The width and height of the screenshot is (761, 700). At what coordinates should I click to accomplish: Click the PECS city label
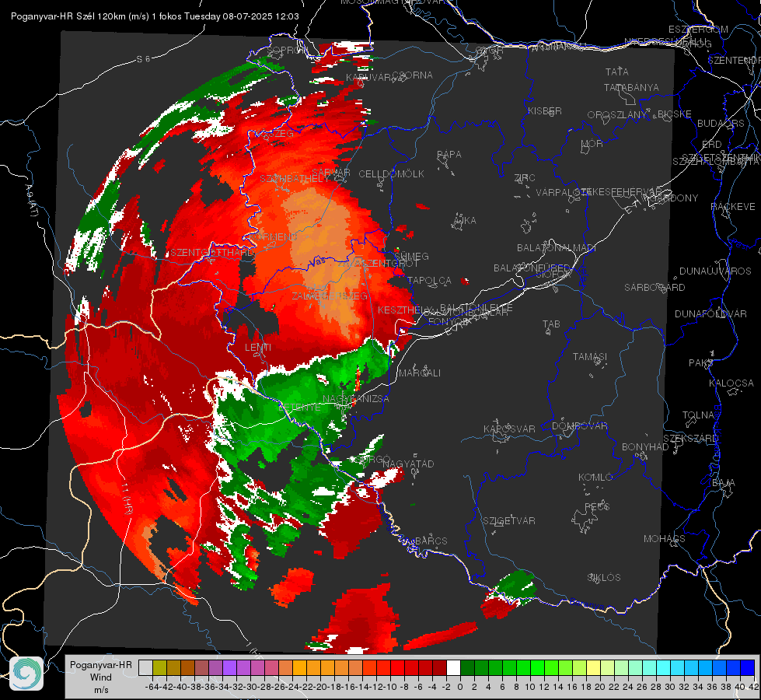click(x=597, y=506)
